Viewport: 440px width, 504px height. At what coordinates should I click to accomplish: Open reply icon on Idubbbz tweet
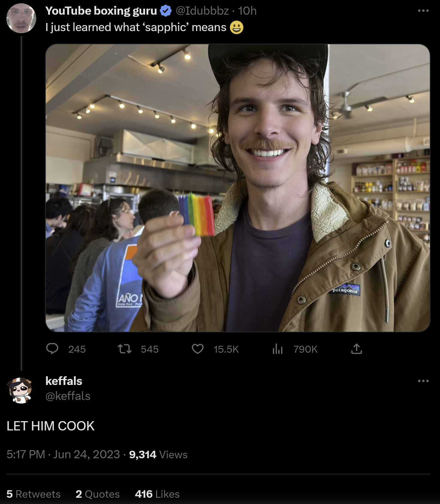52,349
